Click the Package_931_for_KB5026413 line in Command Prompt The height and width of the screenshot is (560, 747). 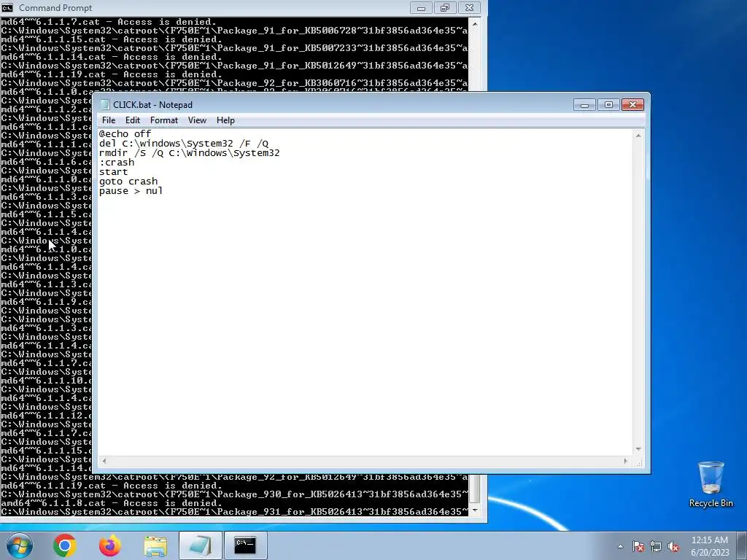234,512
